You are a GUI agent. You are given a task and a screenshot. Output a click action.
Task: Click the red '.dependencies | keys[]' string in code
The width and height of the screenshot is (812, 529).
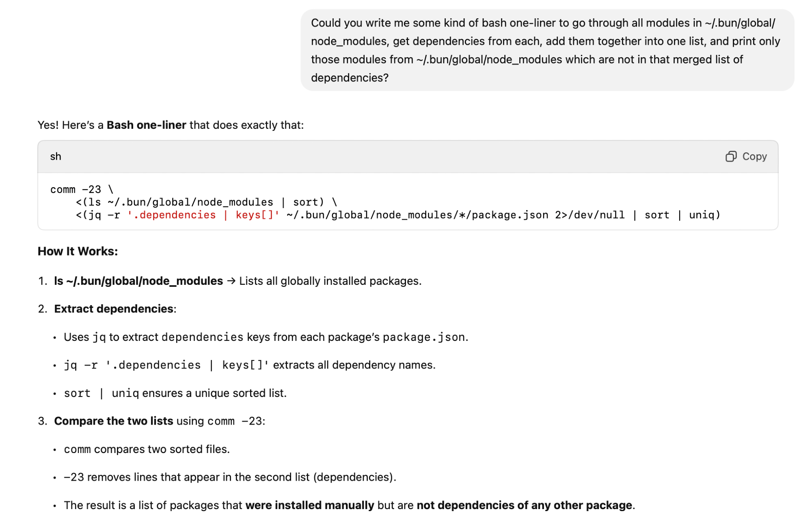click(203, 215)
